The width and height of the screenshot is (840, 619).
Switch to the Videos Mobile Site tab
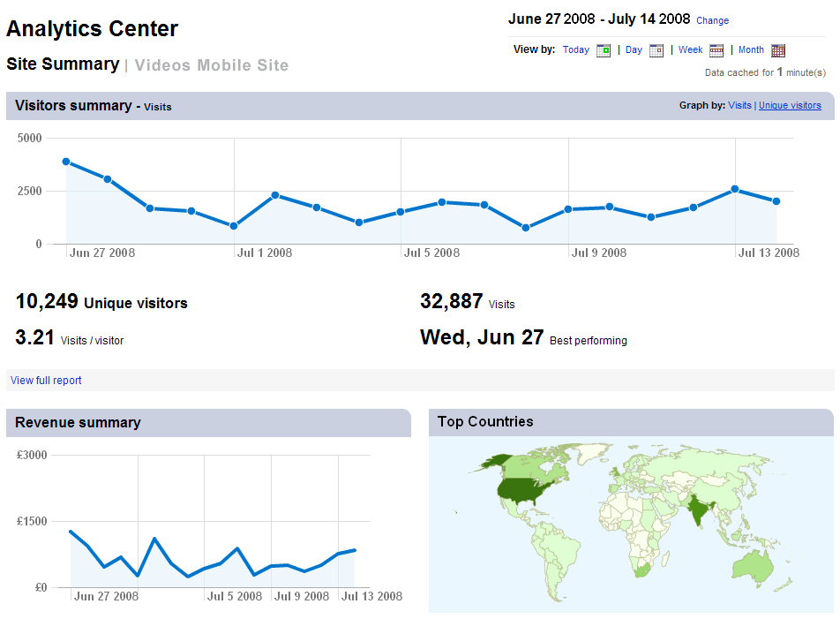pyautogui.click(x=211, y=65)
